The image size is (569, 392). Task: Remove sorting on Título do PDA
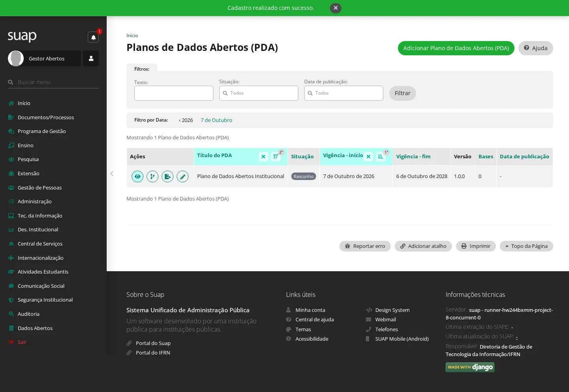coord(264,157)
